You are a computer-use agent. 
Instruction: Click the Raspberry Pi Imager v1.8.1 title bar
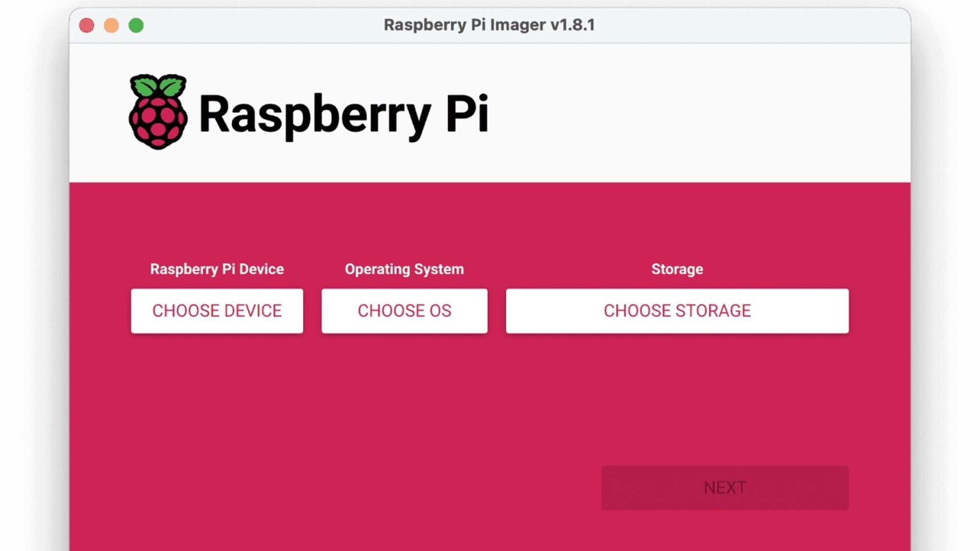490,24
